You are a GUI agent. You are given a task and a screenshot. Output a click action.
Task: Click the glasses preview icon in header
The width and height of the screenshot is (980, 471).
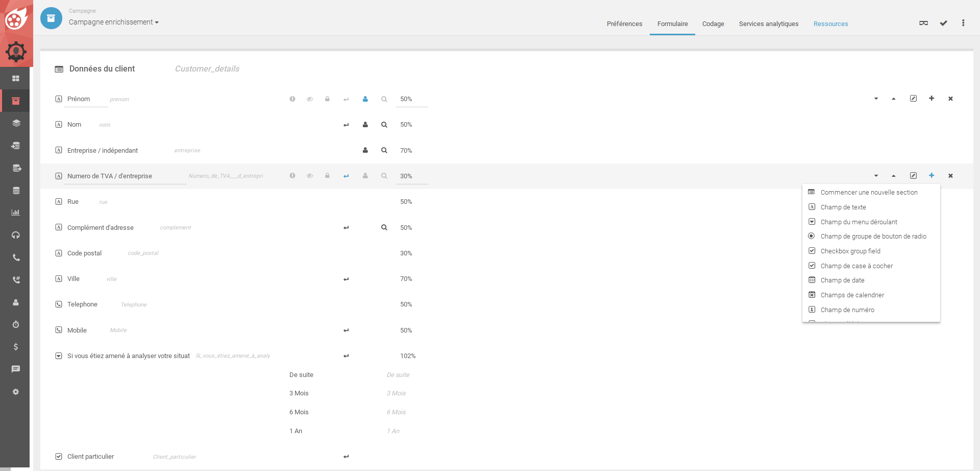coord(923,23)
